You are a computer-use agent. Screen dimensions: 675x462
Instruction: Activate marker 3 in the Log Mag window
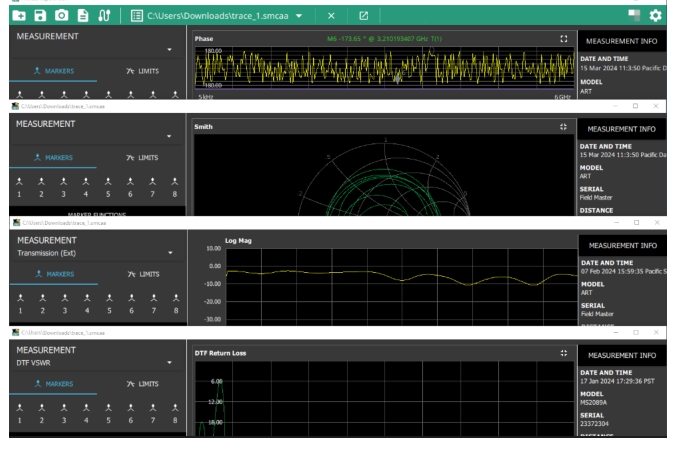pos(65,304)
